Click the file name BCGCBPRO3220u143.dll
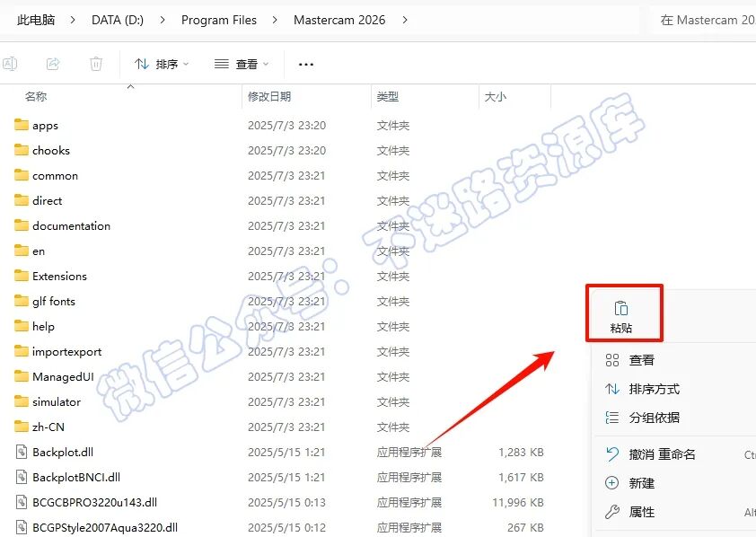This screenshot has width=756, height=537. pyautogui.click(x=94, y=502)
